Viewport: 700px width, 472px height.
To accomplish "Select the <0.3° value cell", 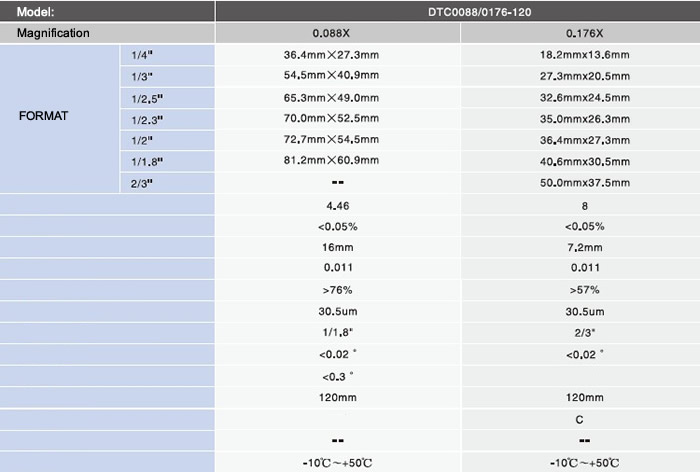I will (338, 376).
